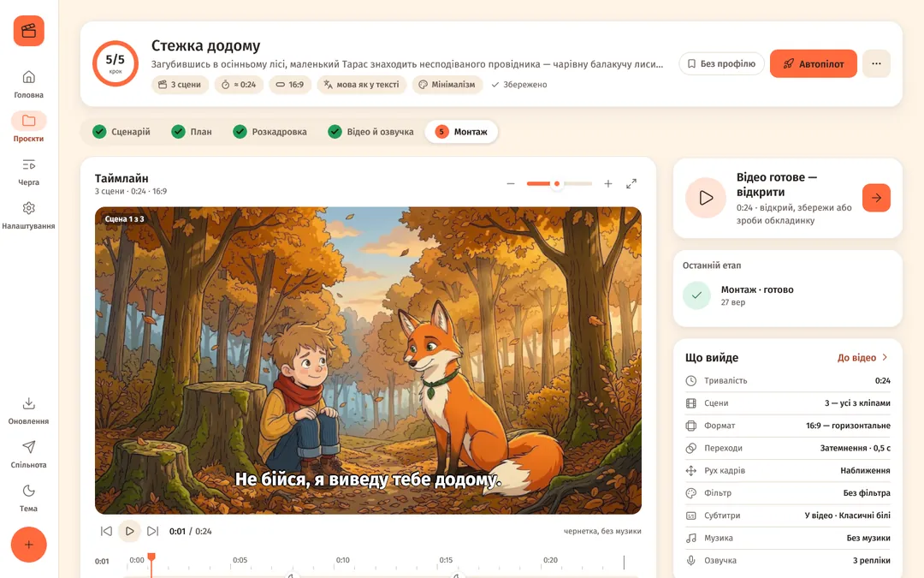Screen dimensions: 924x578
Task: Open the Мінімалізм style chip
Action: (x=447, y=84)
